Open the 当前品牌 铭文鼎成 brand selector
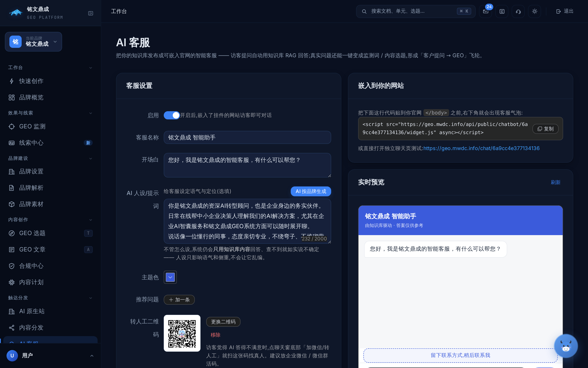588x368 pixels. pos(33,42)
